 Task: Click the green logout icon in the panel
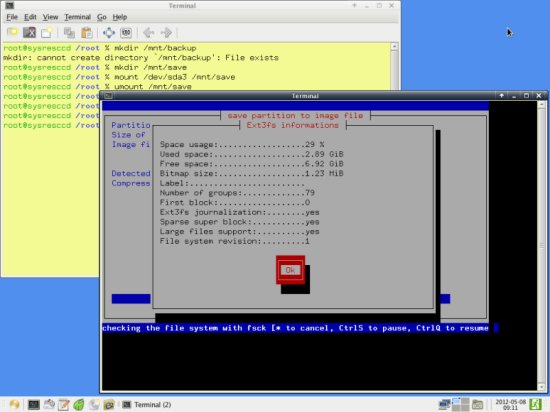pos(536,404)
